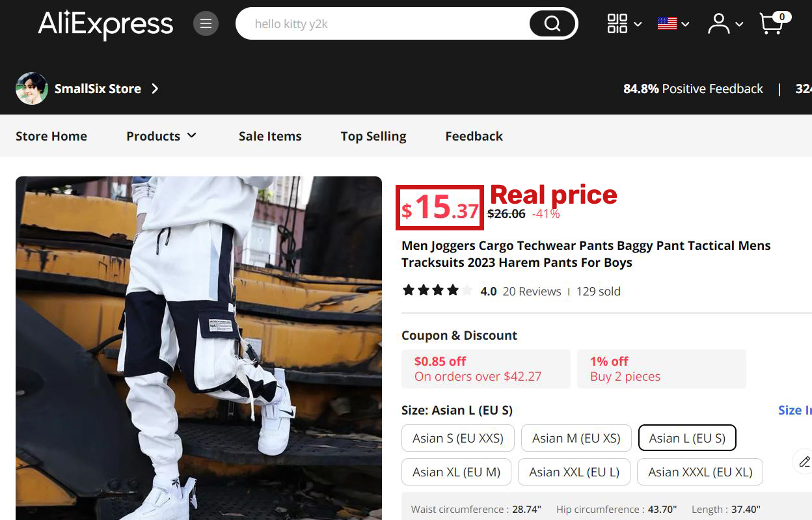Screen dimensions: 812x520
Task: Click inside the search field with hello kitty y2k
Action: pyautogui.click(x=364, y=23)
